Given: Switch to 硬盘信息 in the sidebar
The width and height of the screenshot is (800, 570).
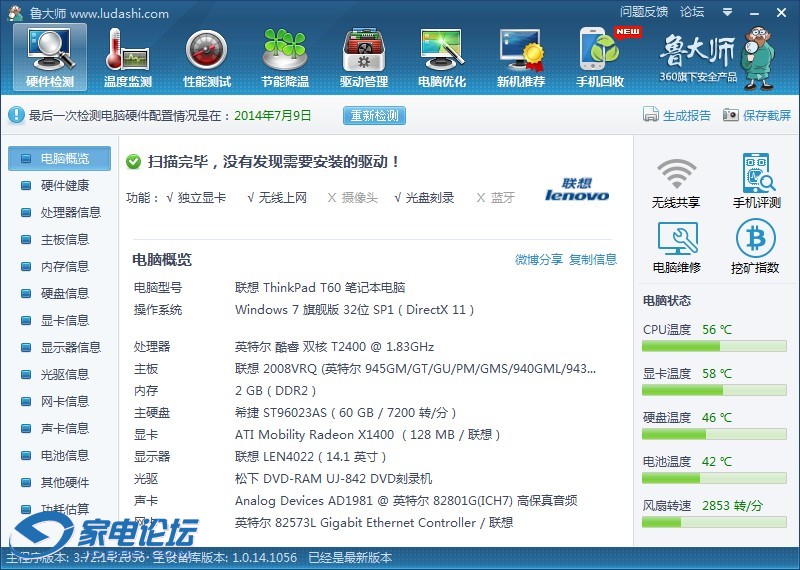Looking at the screenshot, I should [64, 293].
